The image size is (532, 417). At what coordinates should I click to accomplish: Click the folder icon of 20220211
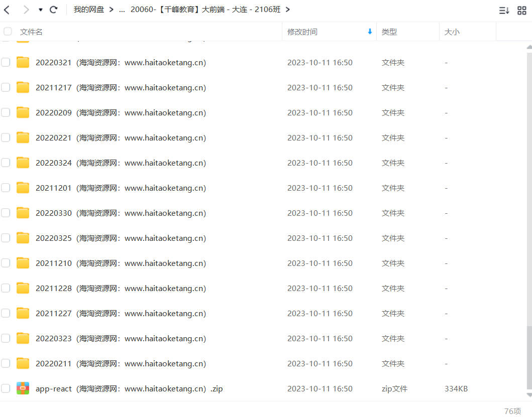coord(23,363)
